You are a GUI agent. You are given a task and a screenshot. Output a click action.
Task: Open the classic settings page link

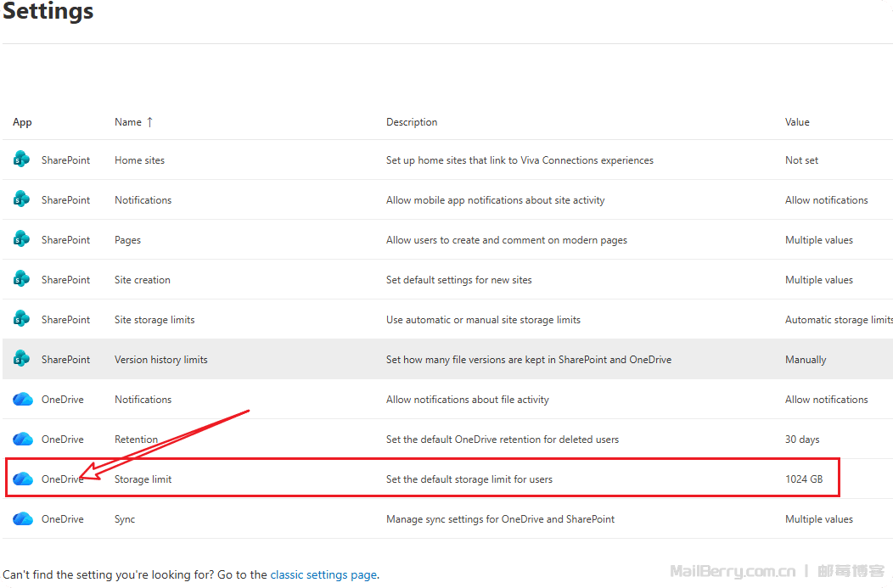[x=323, y=574]
